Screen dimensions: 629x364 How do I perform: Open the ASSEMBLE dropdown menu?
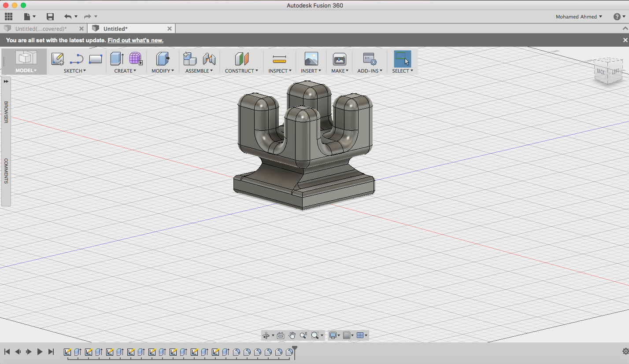click(x=199, y=70)
